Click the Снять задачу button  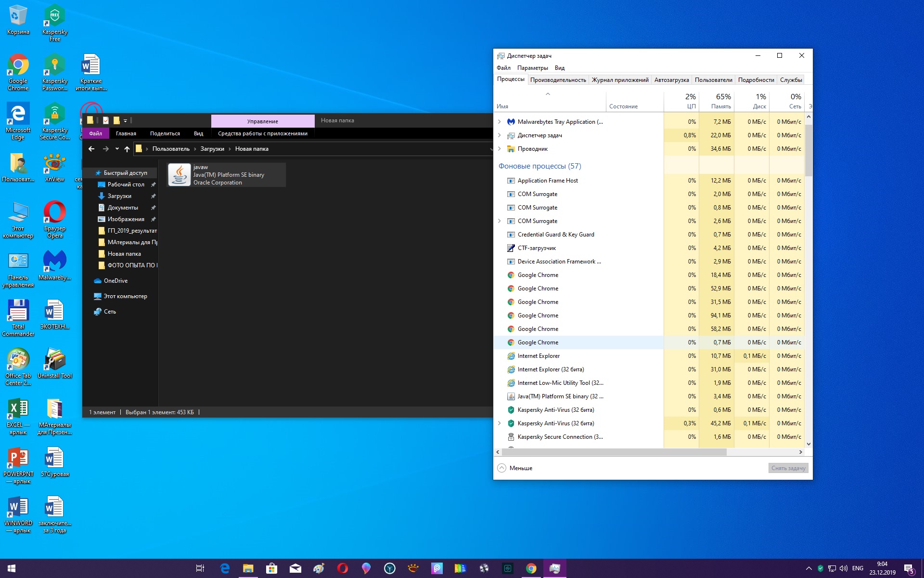[x=788, y=468]
